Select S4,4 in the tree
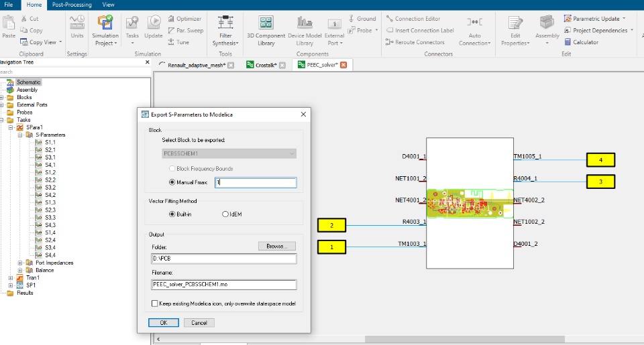The height and width of the screenshot is (345, 644). point(50,255)
